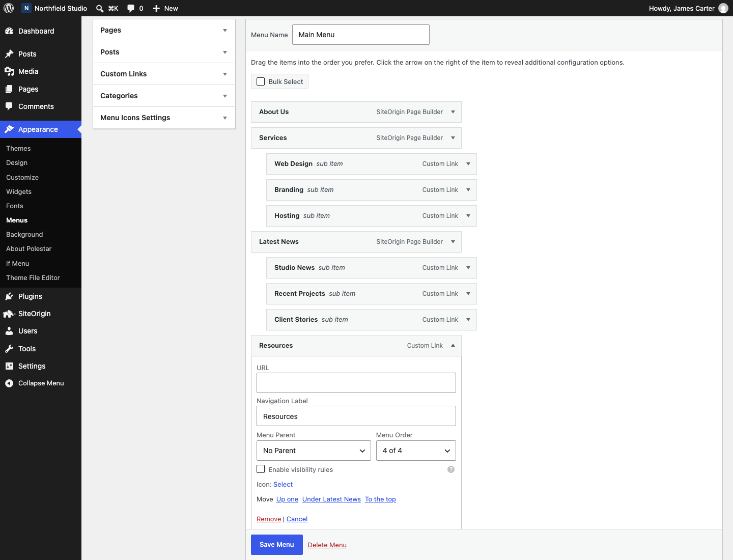The image size is (733, 560).
Task: Open Theme File Editor submenu item
Action: click(x=33, y=277)
